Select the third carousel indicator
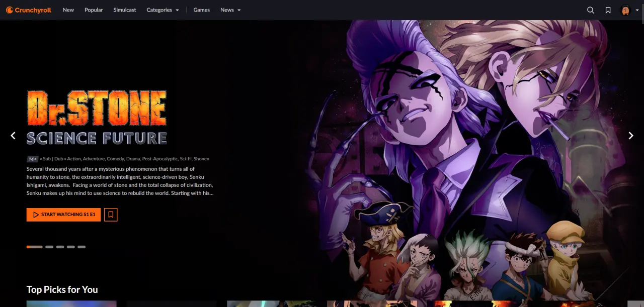 [60, 247]
